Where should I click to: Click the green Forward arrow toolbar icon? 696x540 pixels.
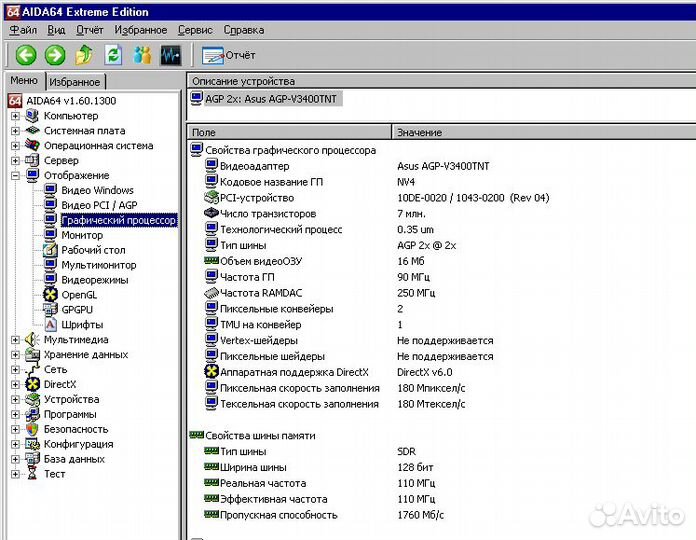coord(55,55)
